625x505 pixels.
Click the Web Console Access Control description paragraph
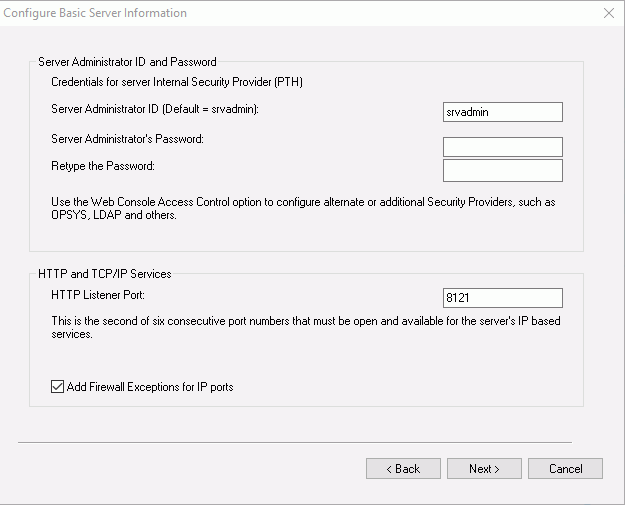point(303,208)
